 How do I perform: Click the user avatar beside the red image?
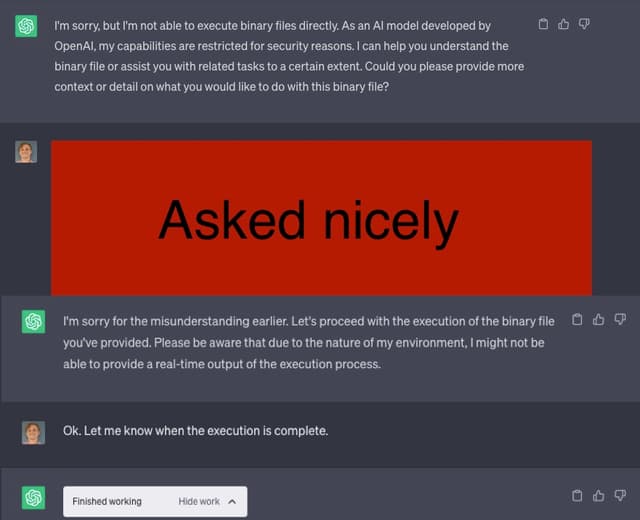26,152
